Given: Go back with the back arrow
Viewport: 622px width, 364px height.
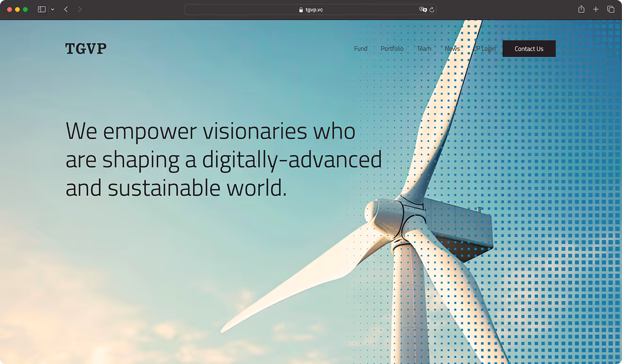Looking at the screenshot, I should (66, 9).
